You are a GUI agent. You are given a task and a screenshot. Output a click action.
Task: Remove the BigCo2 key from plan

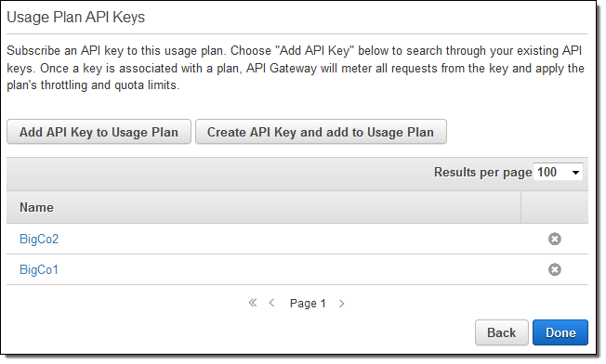click(554, 239)
